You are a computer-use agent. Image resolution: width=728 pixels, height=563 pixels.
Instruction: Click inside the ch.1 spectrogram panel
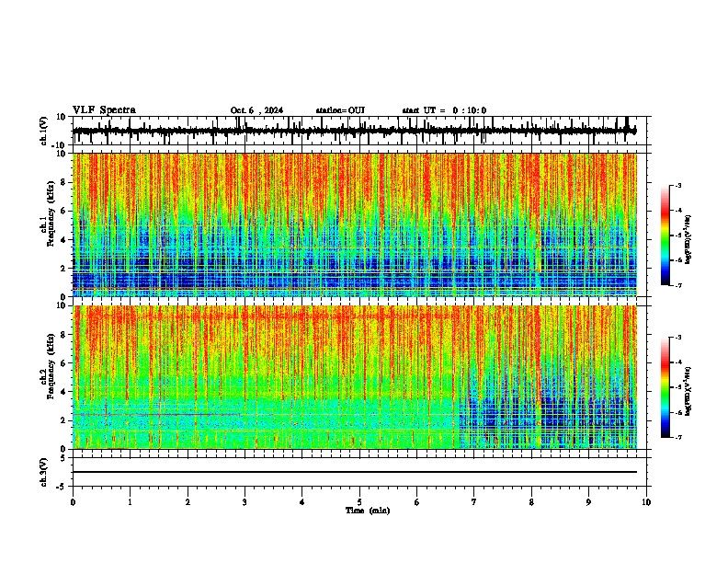pyautogui.click(x=354, y=224)
